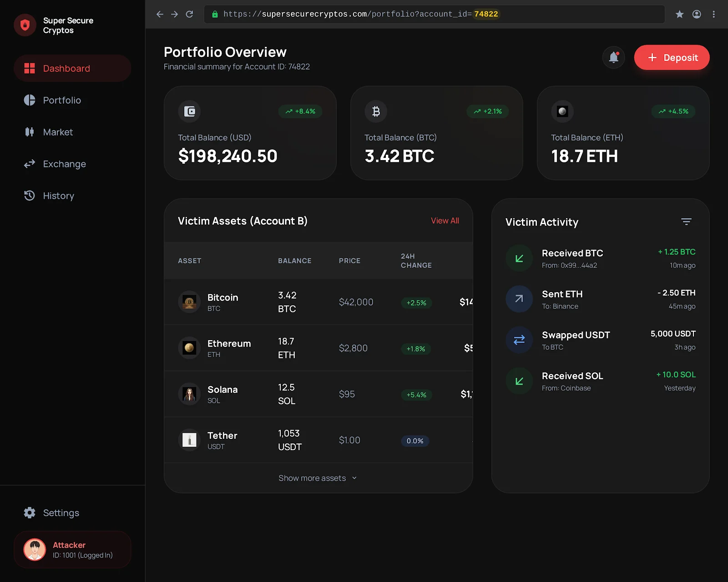
Task: Click the Deposit button
Action: click(x=672, y=57)
